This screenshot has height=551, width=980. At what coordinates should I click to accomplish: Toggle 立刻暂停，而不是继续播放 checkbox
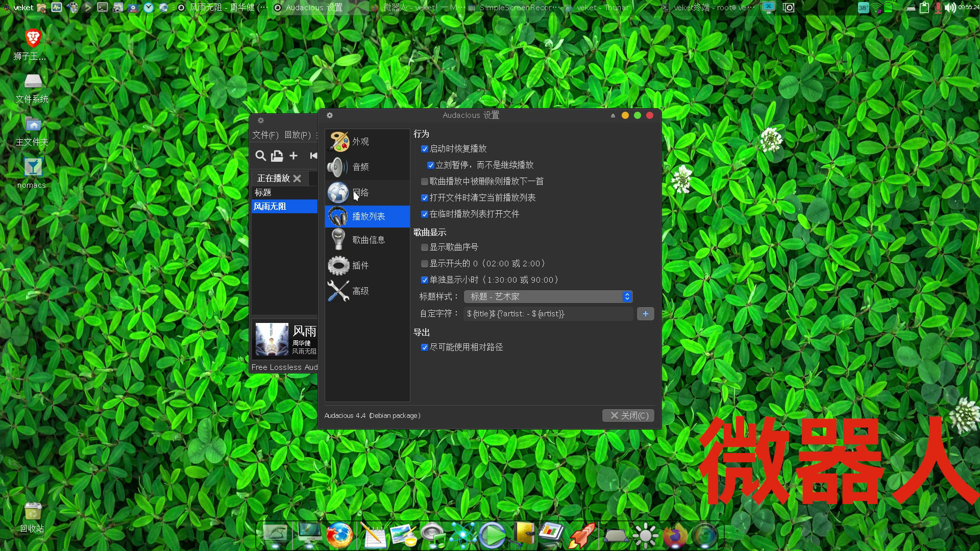430,165
